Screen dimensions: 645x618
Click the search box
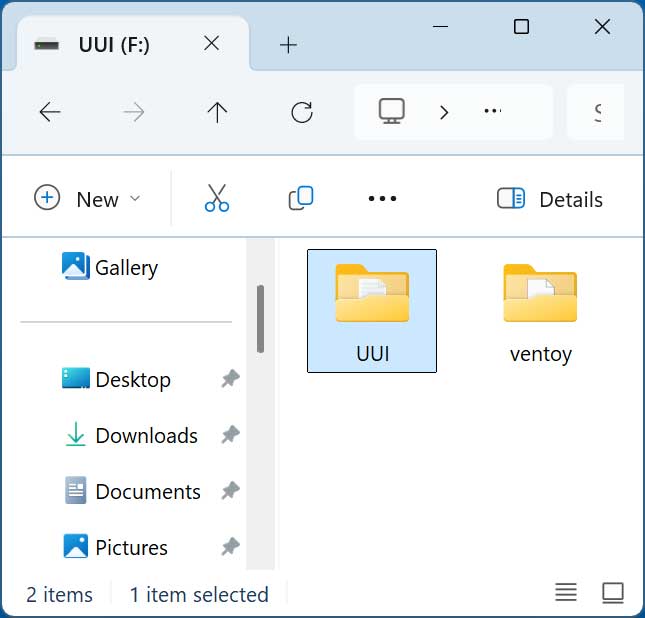(x=596, y=112)
